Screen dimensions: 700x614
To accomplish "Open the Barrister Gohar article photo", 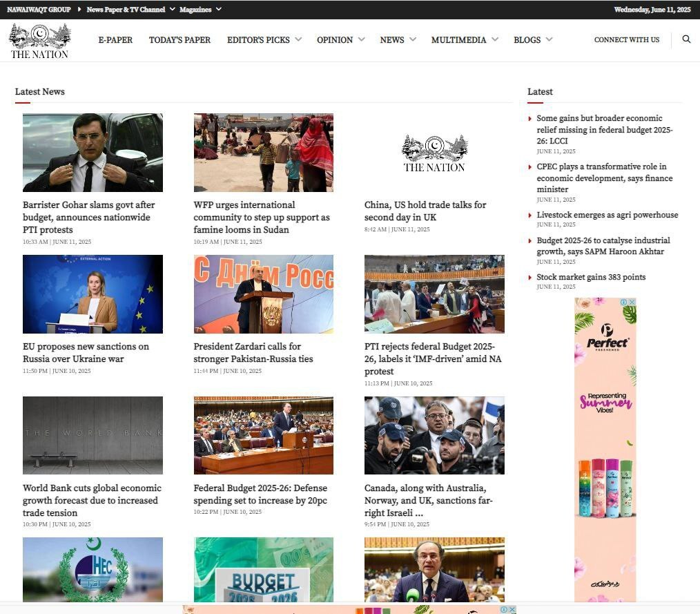I will click(93, 153).
